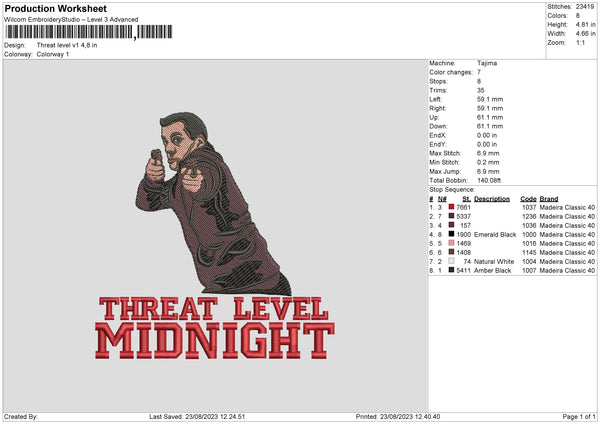Click the code 1037 in the first row
This screenshot has height=424, width=600.
tap(529, 207)
